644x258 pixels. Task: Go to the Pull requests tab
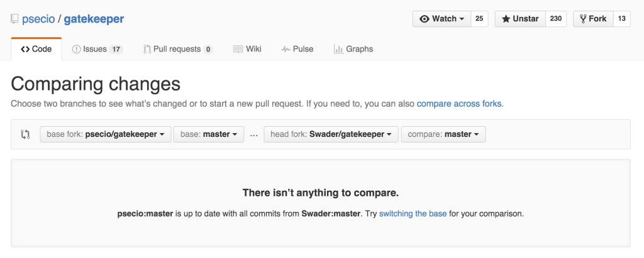click(x=177, y=49)
